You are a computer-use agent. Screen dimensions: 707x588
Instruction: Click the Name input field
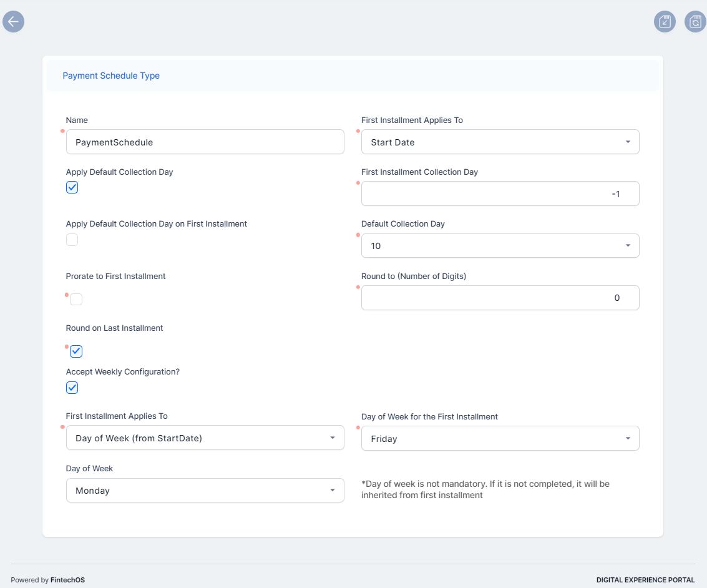(x=205, y=142)
